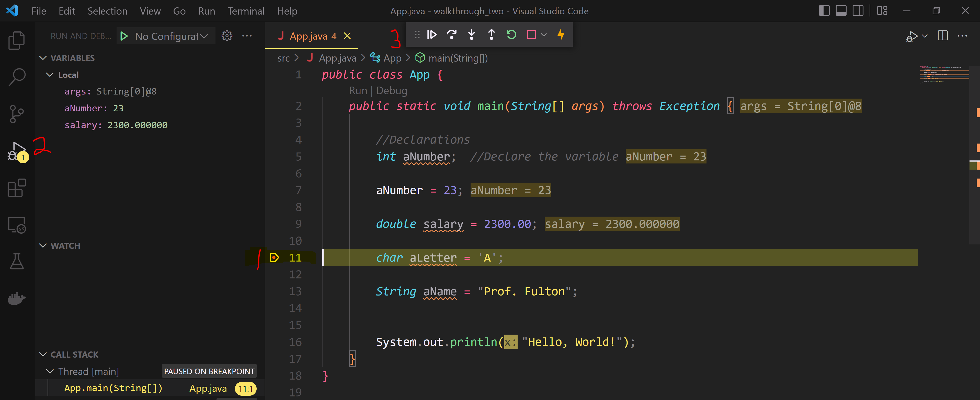This screenshot has width=980, height=400.
Task: Click the Step Over debug icon
Action: point(452,34)
